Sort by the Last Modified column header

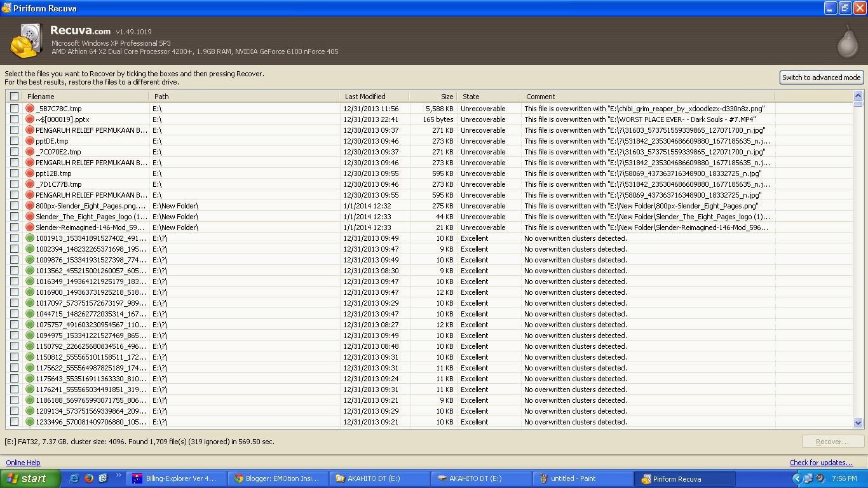click(374, 97)
